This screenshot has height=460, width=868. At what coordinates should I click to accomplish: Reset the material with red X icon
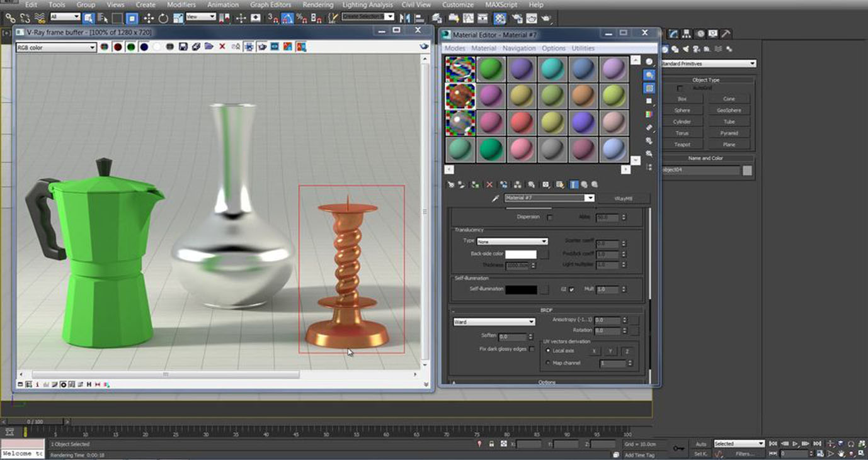[489, 184]
